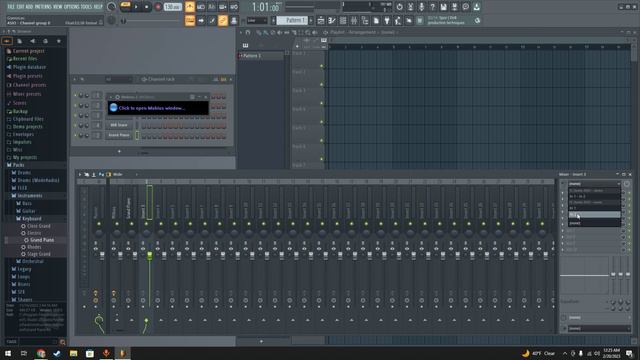This screenshot has width=640, height=360.
Task: Toggle mute LED on selected Insert 3 track
Action: [146, 224]
